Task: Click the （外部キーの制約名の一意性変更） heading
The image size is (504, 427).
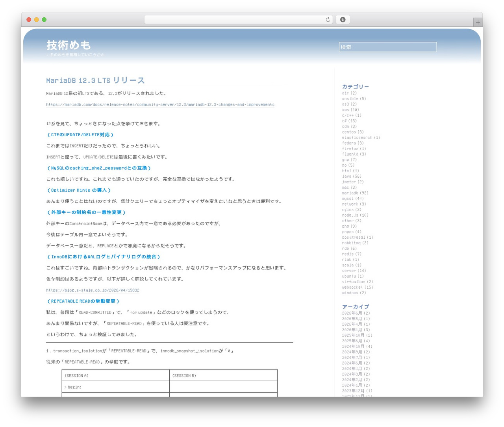Action: point(86,212)
